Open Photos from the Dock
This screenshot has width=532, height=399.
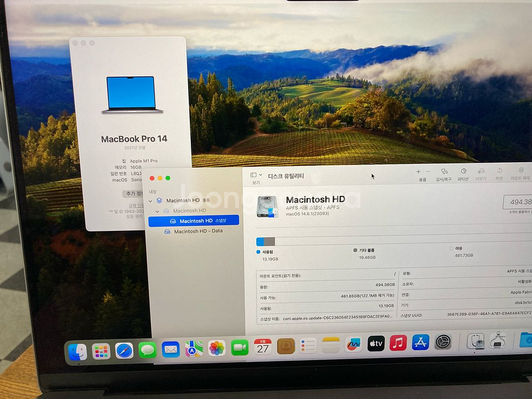click(x=217, y=348)
